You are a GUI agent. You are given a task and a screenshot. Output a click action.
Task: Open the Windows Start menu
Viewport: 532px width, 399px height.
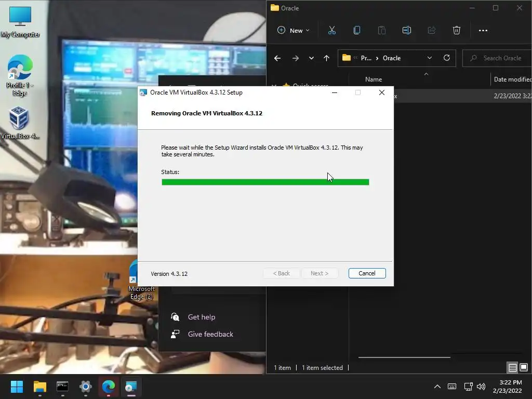coord(17,387)
